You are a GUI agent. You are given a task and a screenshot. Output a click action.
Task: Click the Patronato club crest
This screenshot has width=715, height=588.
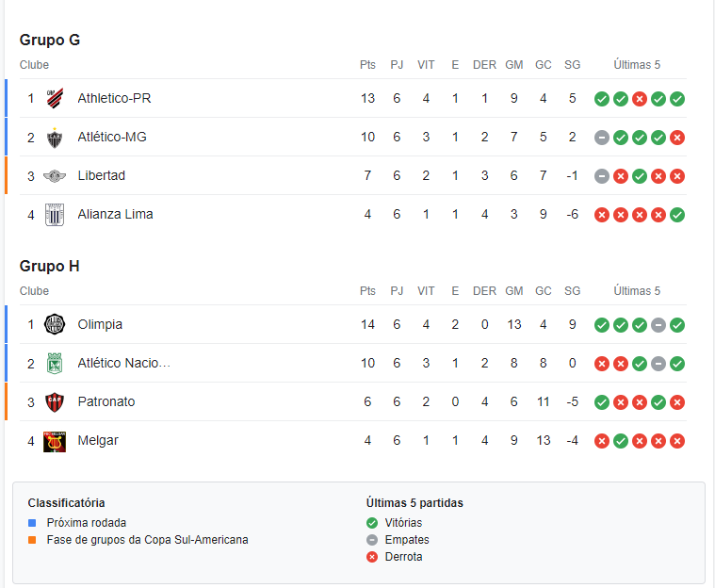click(55, 401)
